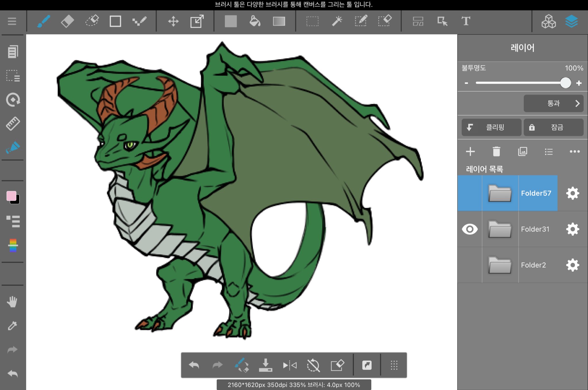Open the layer panel more options menu

(x=575, y=152)
